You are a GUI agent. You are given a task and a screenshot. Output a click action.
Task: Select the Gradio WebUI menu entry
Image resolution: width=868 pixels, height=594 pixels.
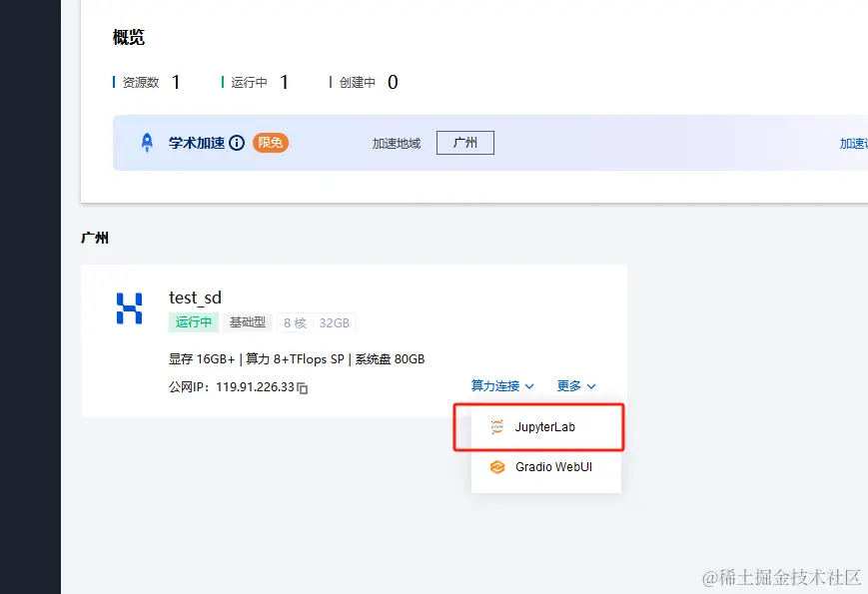[x=550, y=466]
